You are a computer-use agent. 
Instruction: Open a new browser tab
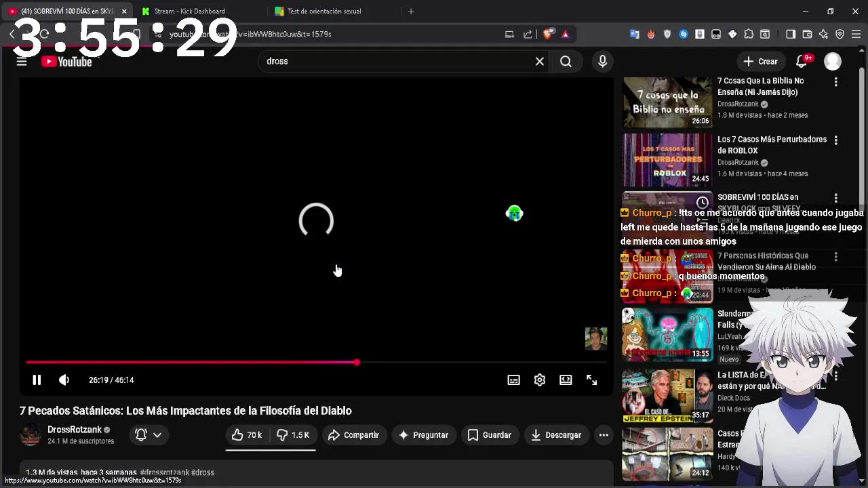point(411,12)
